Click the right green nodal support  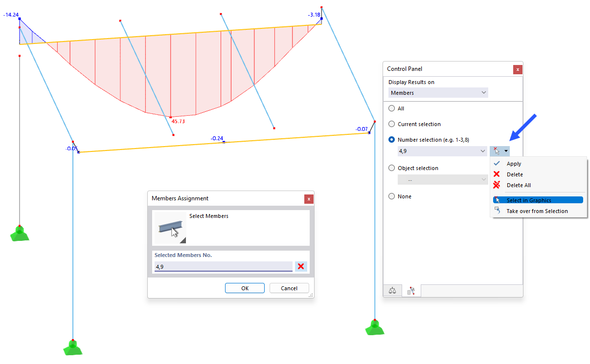[375, 327]
